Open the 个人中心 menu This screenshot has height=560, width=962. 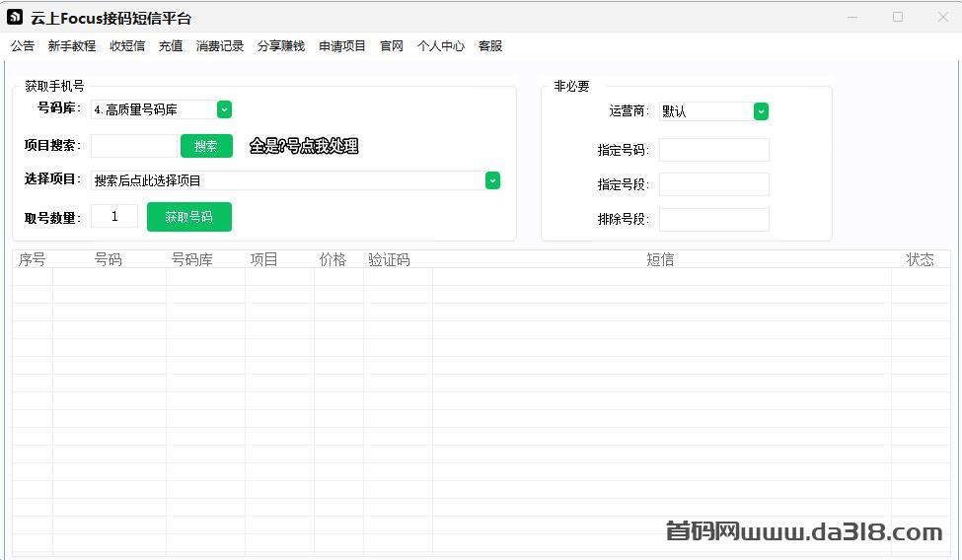coord(440,46)
